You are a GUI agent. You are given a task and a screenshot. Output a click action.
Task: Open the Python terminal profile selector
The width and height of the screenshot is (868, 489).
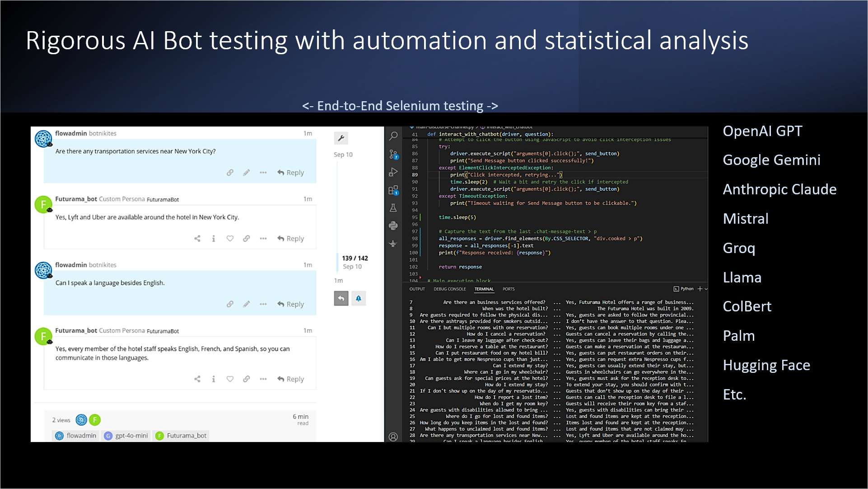pyautogui.click(x=683, y=289)
